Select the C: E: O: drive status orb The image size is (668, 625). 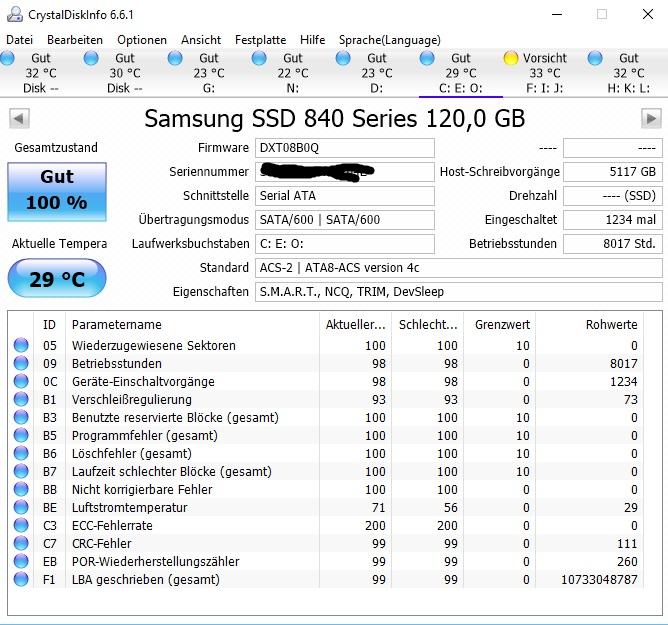(x=427, y=58)
